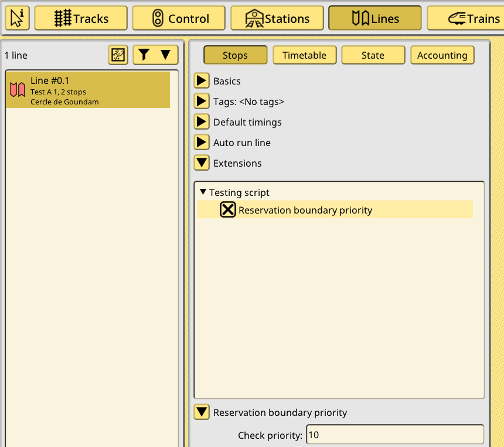Click the Check priority input field
This screenshot has height=447, width=504.
[x=394, y=435]
